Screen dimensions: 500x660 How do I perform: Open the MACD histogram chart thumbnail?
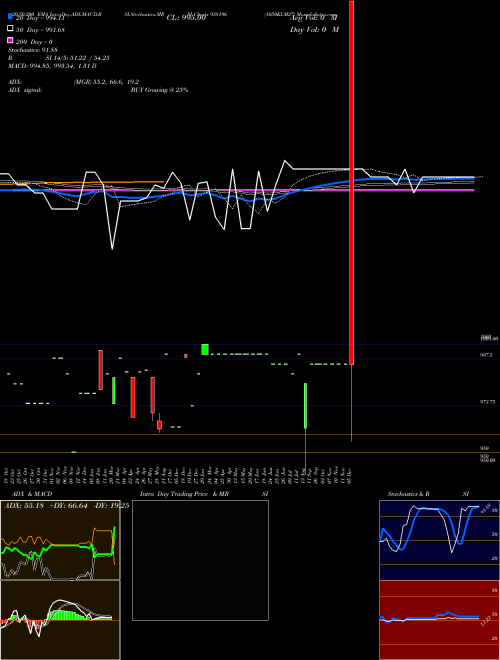60,620
